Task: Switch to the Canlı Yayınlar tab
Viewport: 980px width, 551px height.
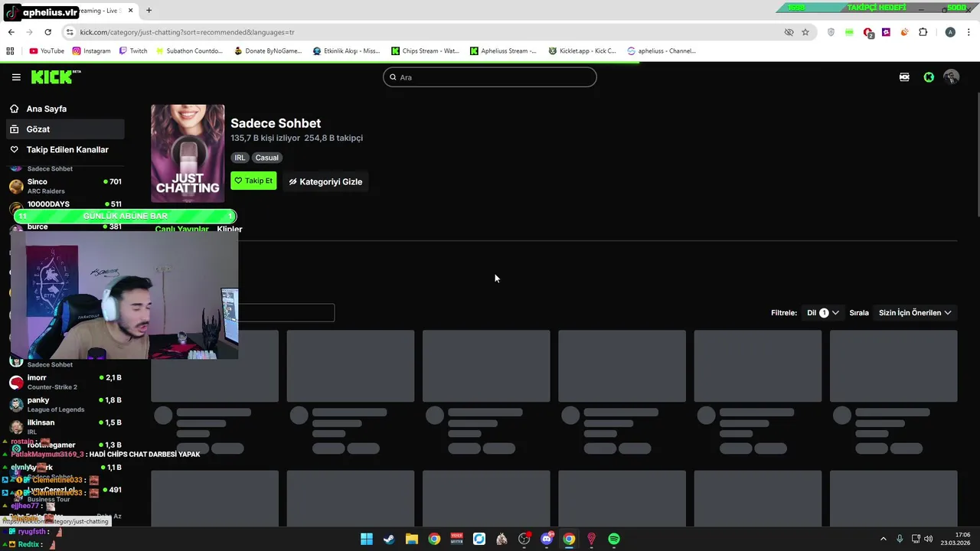Action: point(182,230)
